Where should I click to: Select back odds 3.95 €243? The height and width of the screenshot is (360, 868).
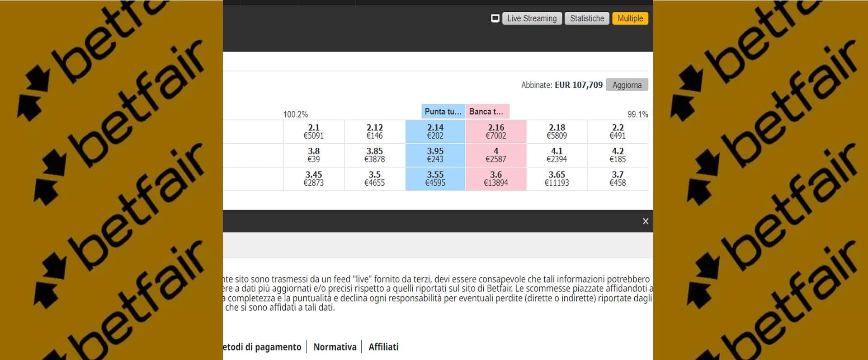(x=435, y=155)
